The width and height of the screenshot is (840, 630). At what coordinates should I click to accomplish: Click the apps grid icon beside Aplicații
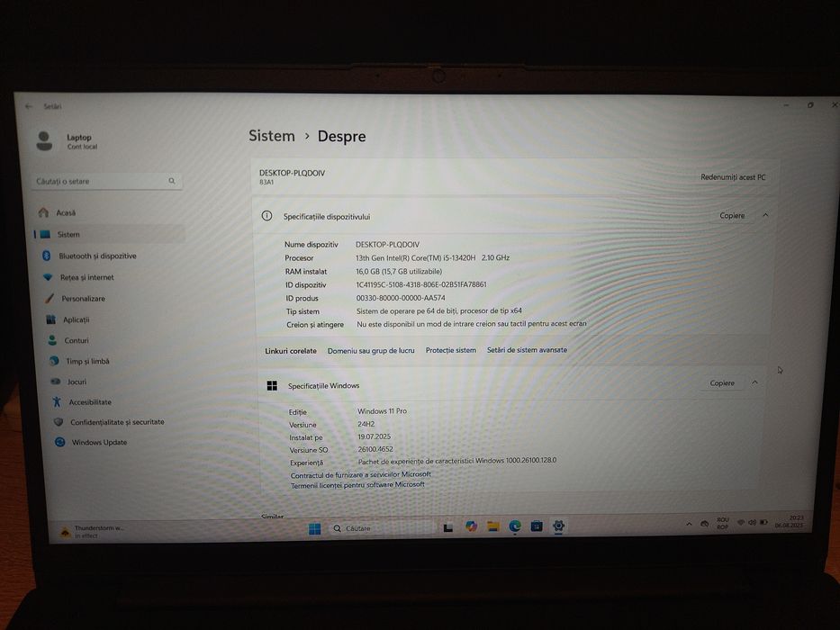pyautogui.click(x=51, y=319)
